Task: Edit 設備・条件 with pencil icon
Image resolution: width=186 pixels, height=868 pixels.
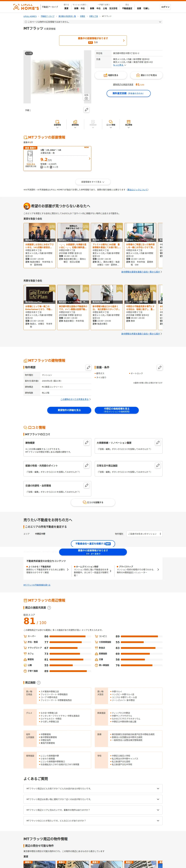Action: coord(160,367)
